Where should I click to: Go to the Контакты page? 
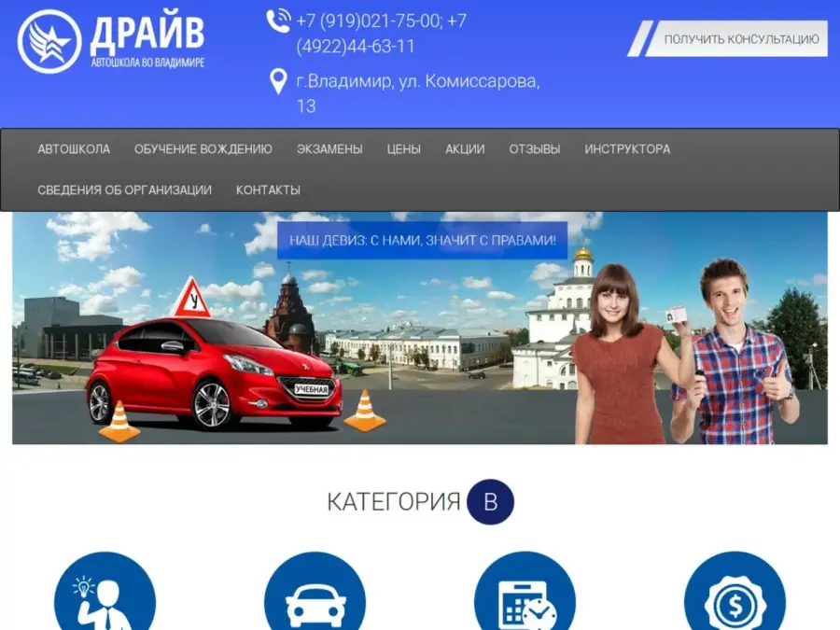pos(268,190)
